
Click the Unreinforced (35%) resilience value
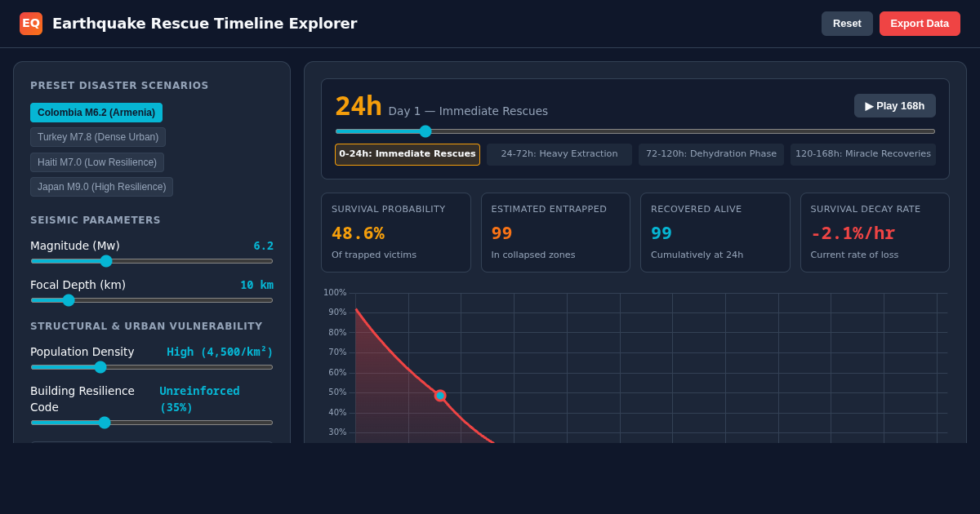pyautogui.click(x=199, y=399)
